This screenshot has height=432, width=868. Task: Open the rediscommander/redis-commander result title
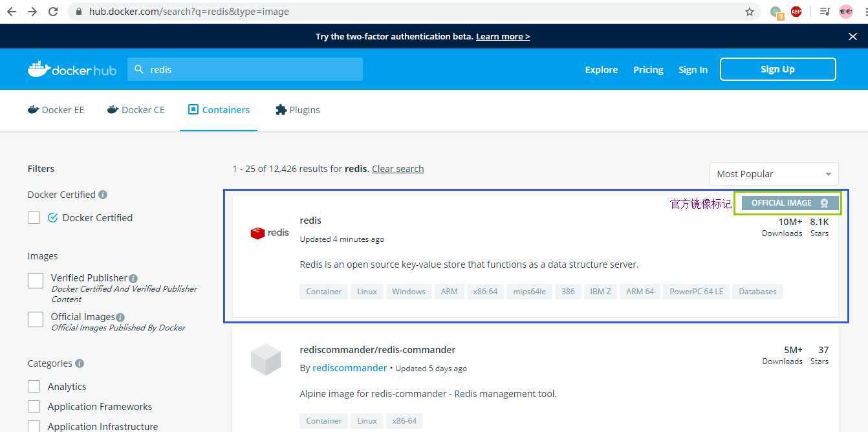coord(378,350)
